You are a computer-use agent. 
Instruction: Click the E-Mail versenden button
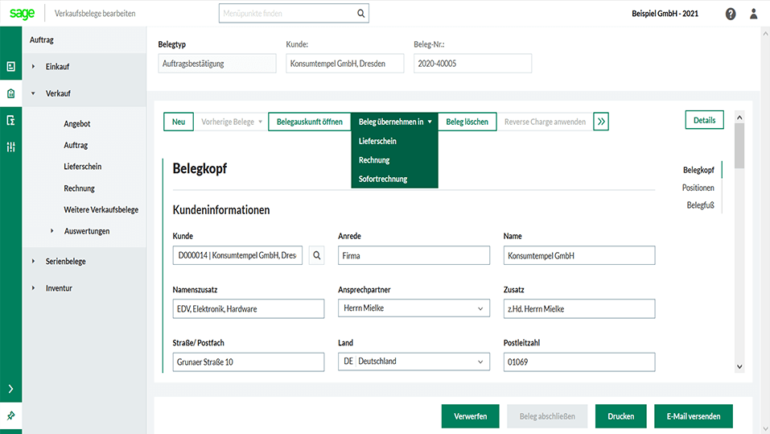coord(693,416)
